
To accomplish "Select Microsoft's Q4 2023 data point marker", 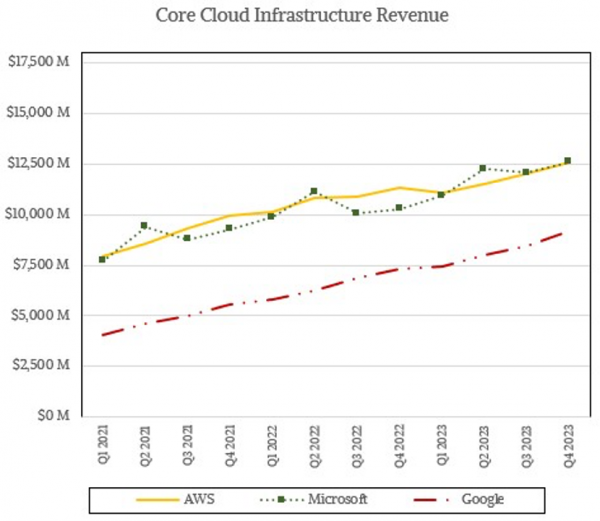I will [x=568, y=161].
